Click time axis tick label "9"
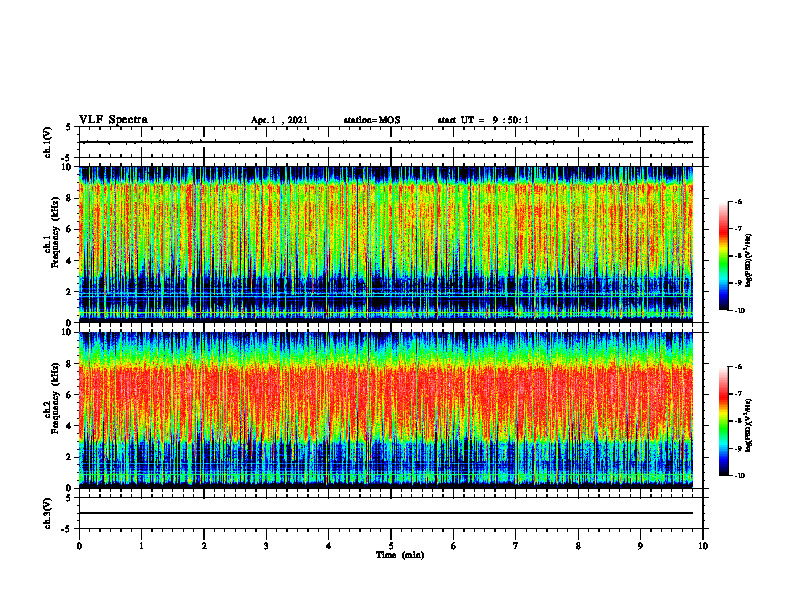 click(640, 546)
